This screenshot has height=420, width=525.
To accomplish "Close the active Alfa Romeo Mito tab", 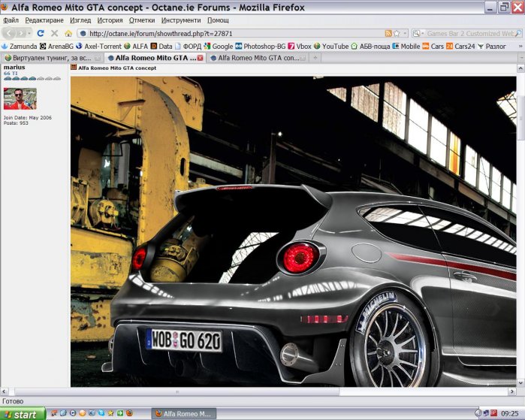I will pos(200,58).
